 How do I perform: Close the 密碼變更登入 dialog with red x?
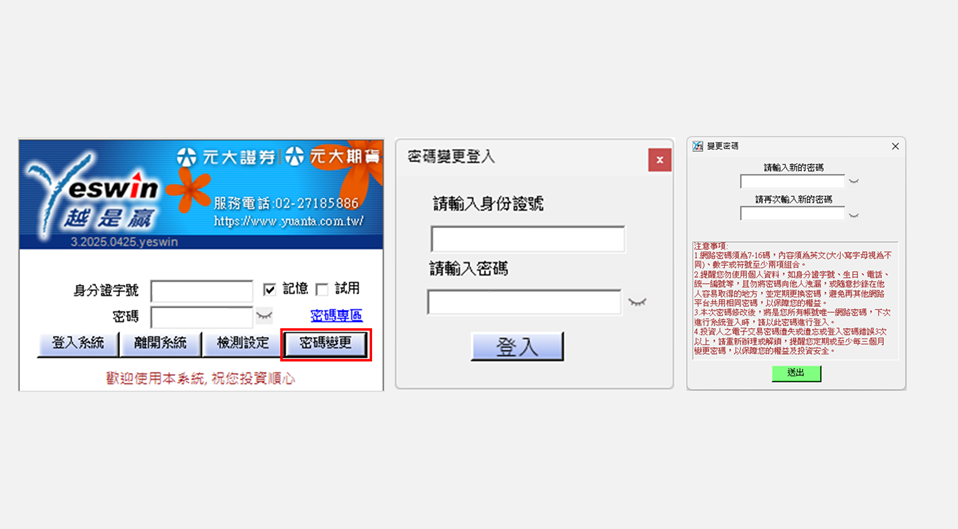660,160
